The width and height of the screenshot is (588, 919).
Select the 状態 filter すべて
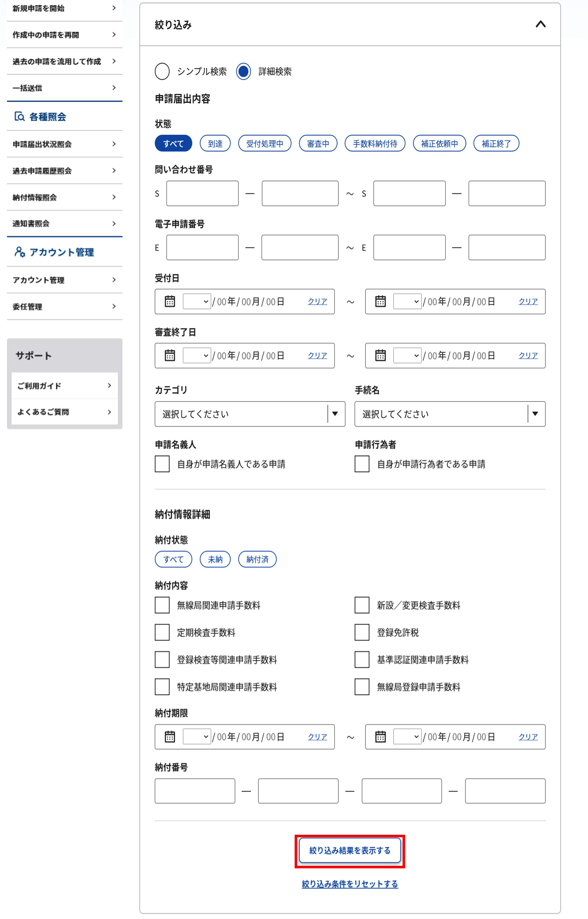(x=173, y=143)
